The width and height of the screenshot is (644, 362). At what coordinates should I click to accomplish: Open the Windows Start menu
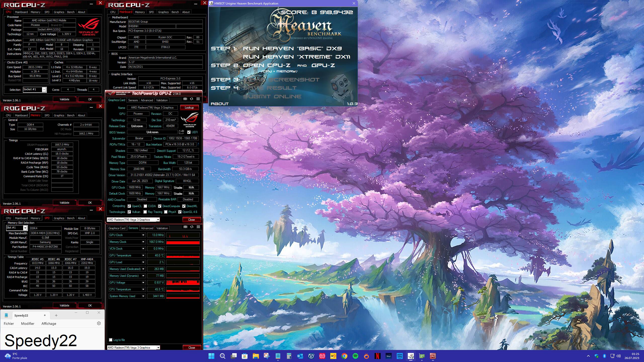212,356
